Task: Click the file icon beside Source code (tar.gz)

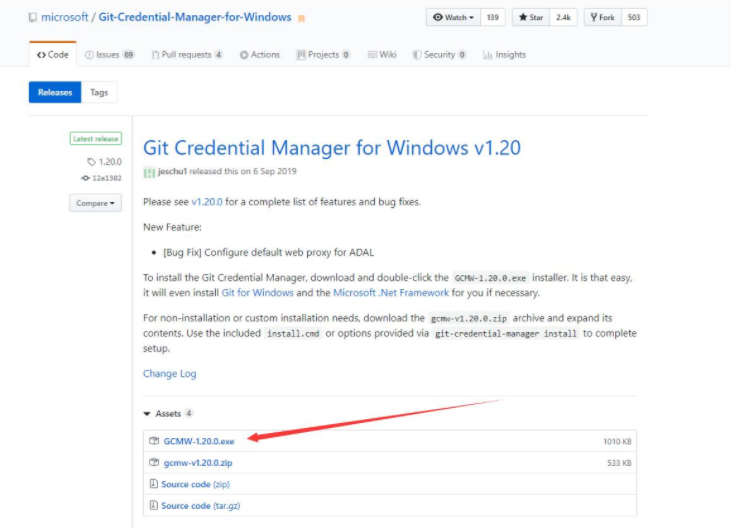Action: coord(153,505)
